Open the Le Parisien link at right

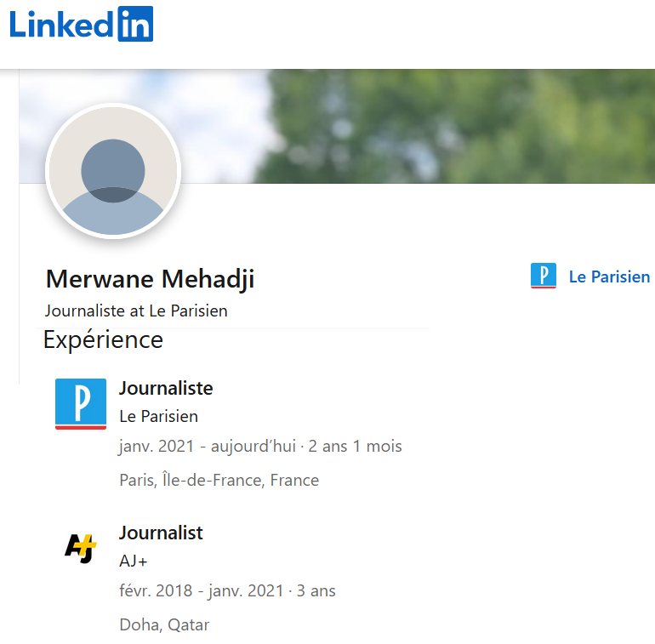coord(609,276)
